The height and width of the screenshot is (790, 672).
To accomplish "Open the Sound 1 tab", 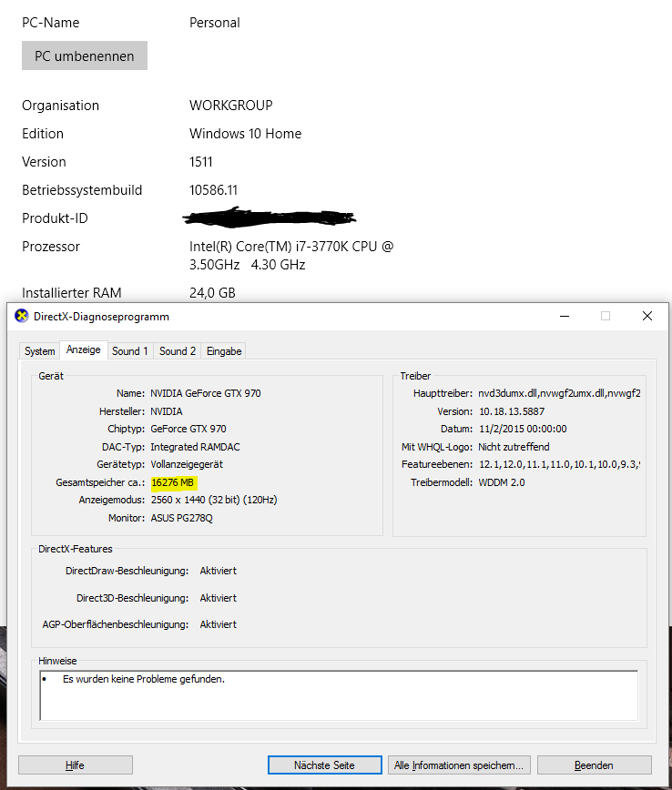I will coord(130,351).
